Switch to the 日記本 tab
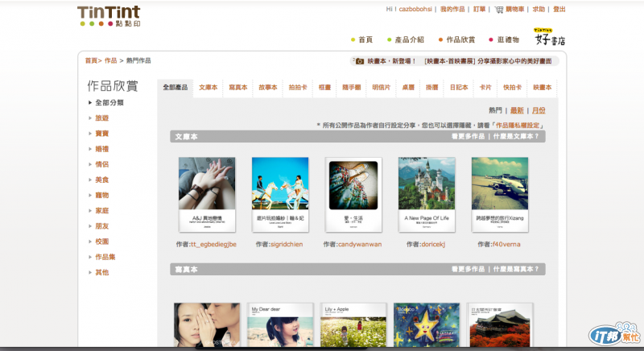The height and width of the screenshot is (351, 644). pyautogui.click(x=459, y=88)
